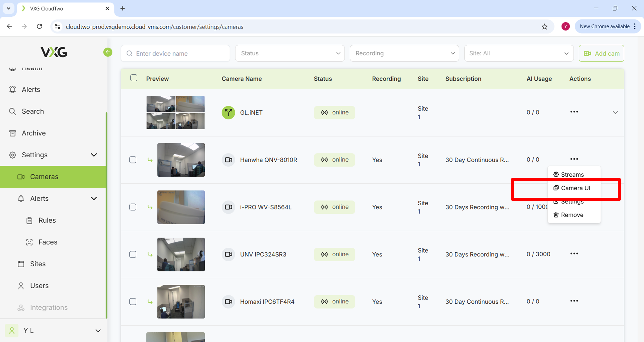Expand the GL.iNET row chevron
The height and width of the screenshot is (342, 644).
point(615,113)
